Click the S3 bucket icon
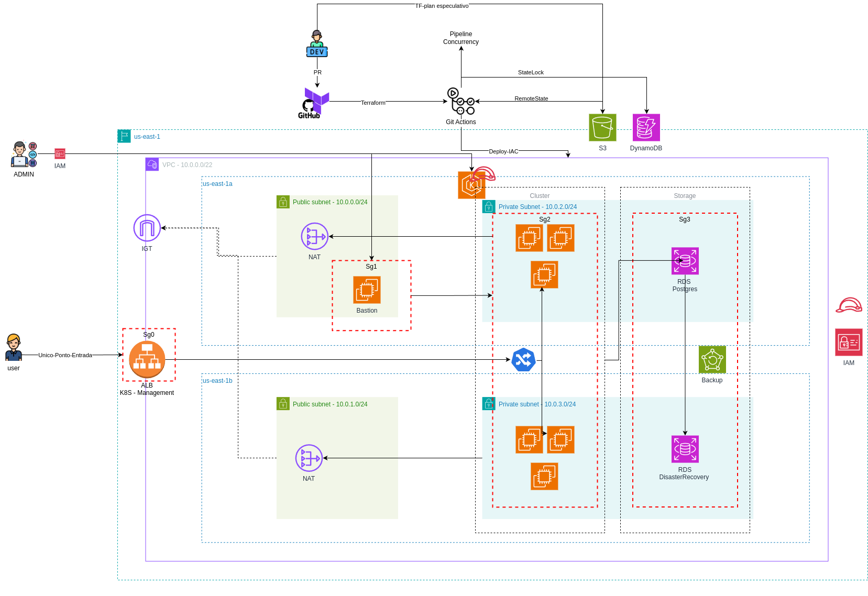Image resolution: width=868 pixels, height=596 pixels. pos(602,128)
